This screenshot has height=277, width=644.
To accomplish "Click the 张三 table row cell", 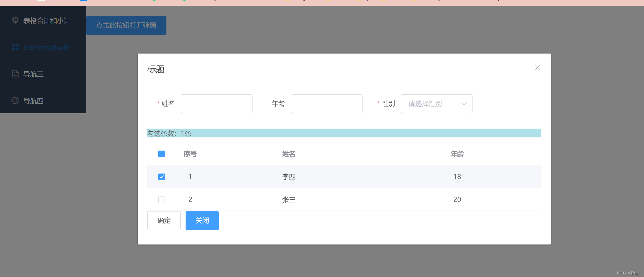I will point(288,200).
